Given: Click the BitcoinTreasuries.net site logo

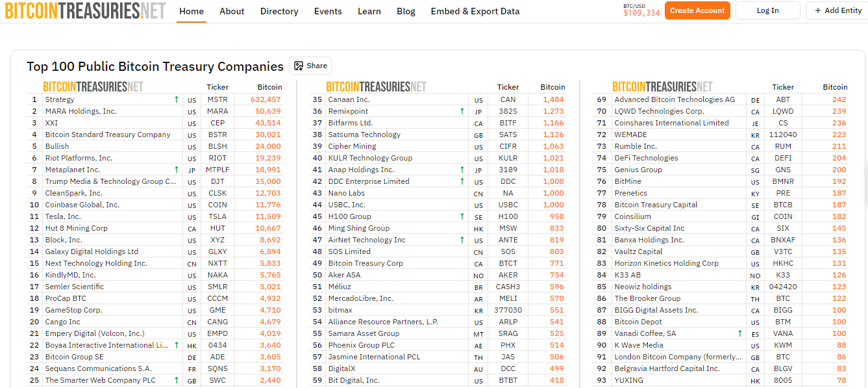Looking at the screenshot, I should tap(85, 11).
